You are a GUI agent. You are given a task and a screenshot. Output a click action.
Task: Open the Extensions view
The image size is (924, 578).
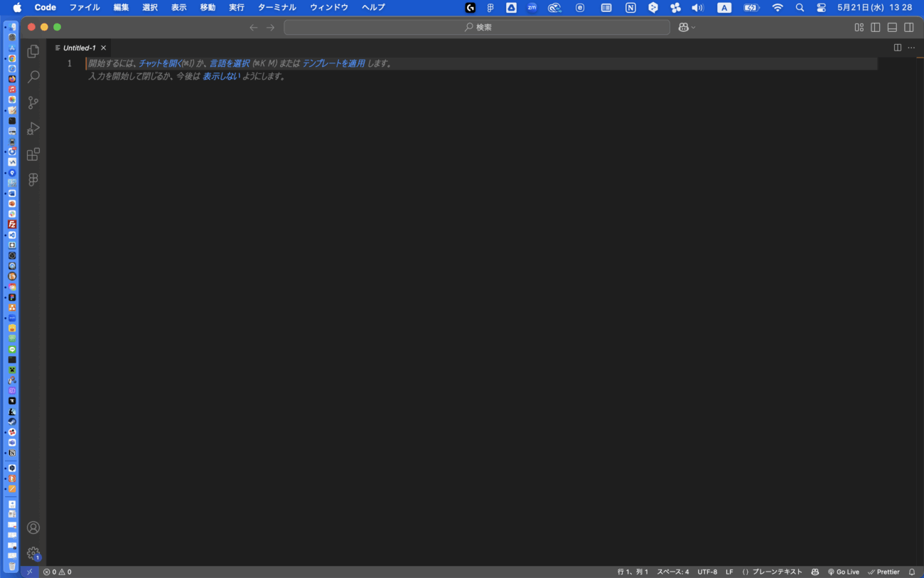33,154
